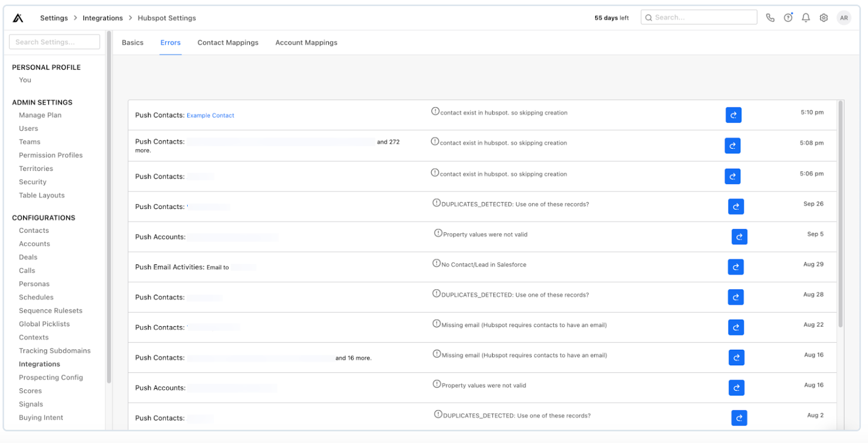This screenshot has height=443, width=868.
Task: Open the settings gear icon
Action: pyautogui.click(x=824, y=17)
